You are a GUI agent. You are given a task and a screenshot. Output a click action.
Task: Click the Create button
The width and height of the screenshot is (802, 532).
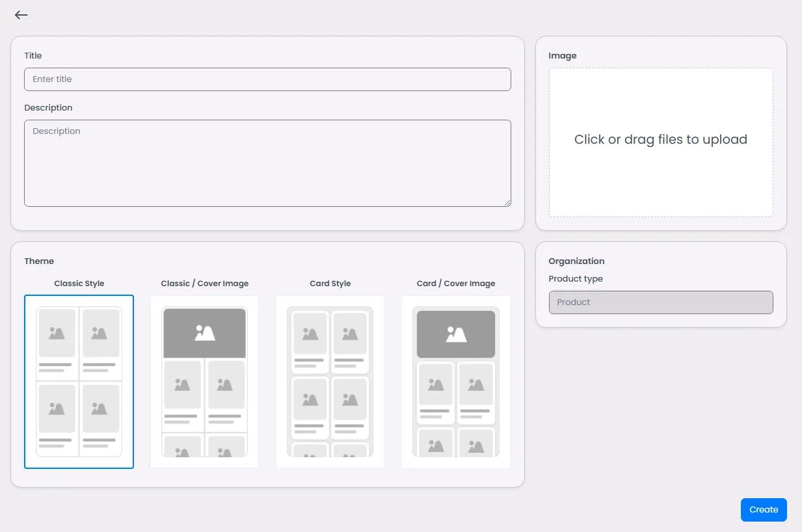[x=764, y=510]
